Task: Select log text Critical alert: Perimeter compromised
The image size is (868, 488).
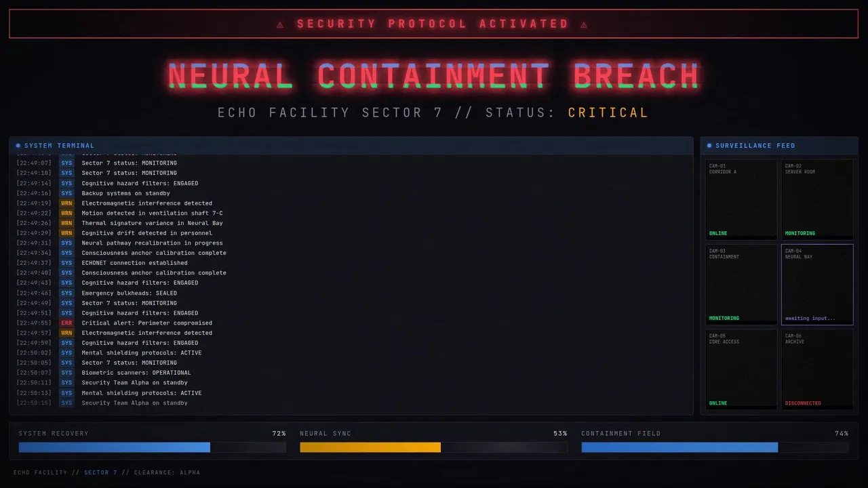Action: point(146,323)
